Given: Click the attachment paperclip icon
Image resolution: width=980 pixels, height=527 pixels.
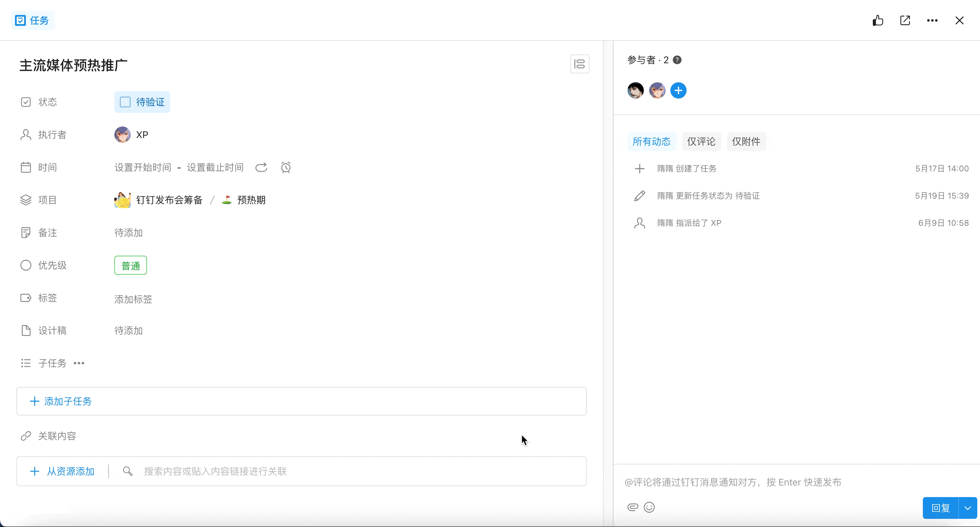Looking at the screenshot, I should pos(633,507).
